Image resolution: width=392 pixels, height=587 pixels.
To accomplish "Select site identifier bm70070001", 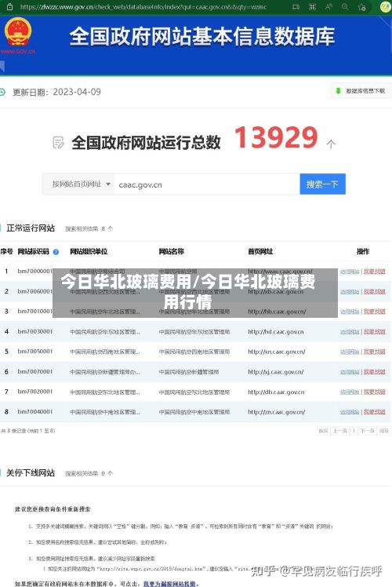I will 35,371.
